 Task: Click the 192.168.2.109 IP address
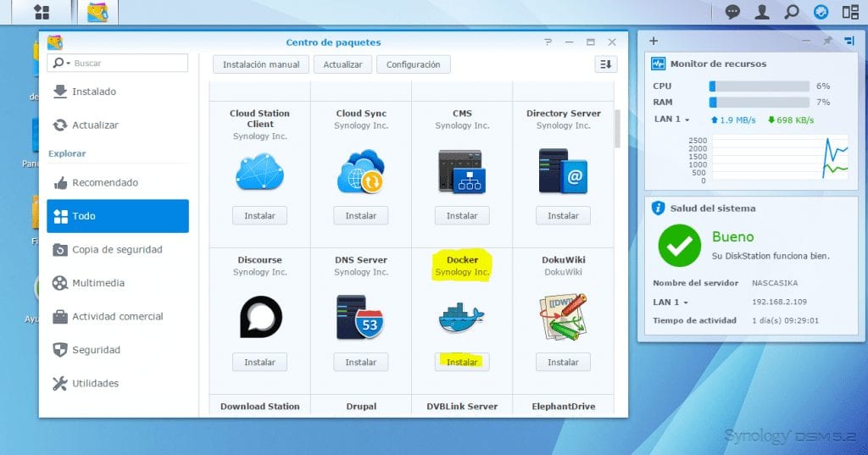click(780, 302)
